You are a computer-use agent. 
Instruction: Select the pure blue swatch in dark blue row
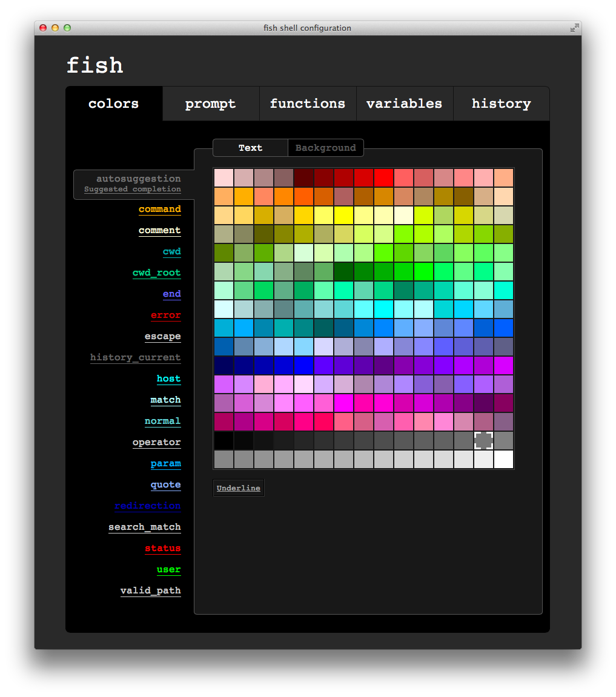tap(304, 365)
